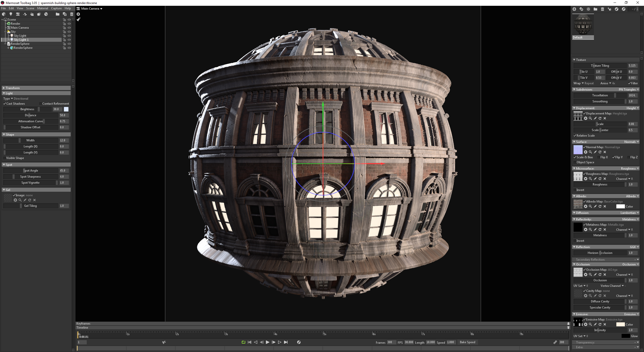
Task: Toggle Cast Shadows checkbox
Action: [x=5, y=104]
